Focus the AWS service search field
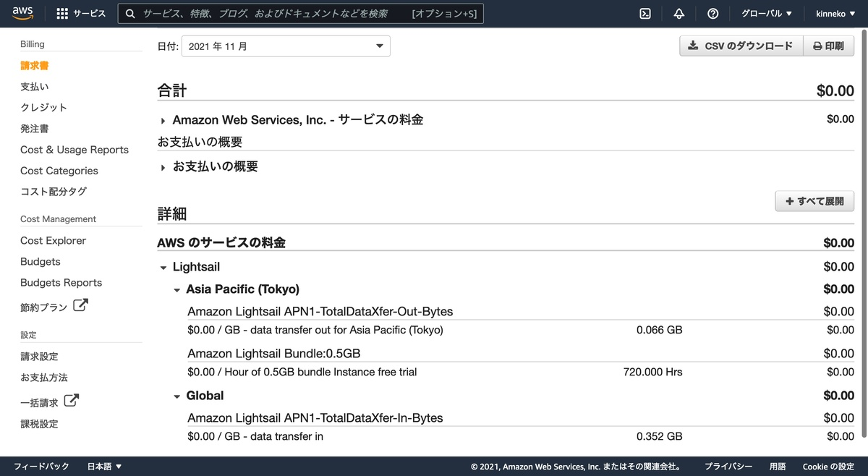Viewport: 868px width, 476px height. pyautogui.click(x=301, y=14)
